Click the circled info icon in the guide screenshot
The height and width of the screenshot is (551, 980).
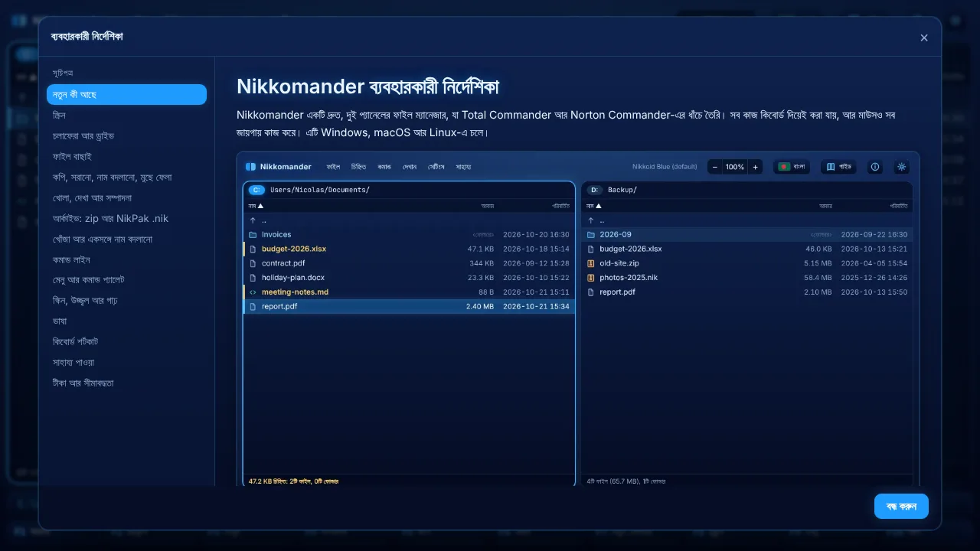(875, 167)
